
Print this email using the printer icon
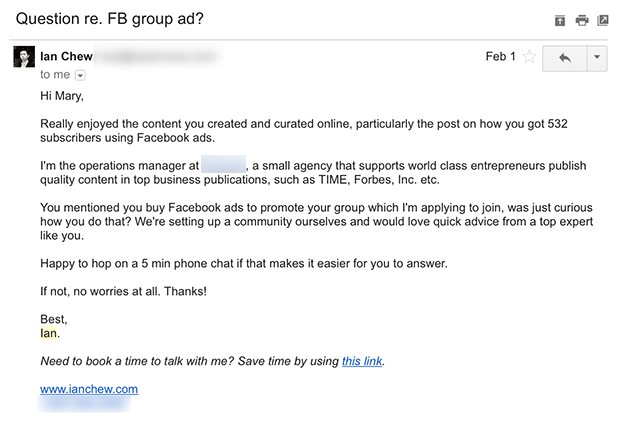(x=582, y=20)
